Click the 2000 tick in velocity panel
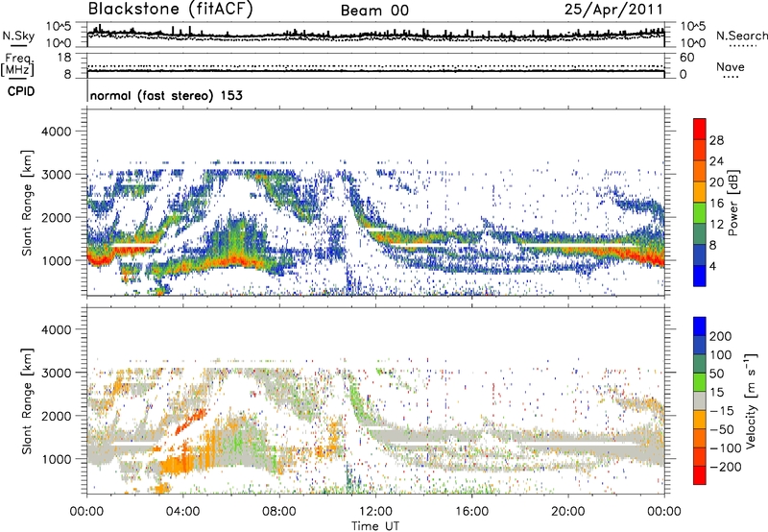The height and width of the screenshot is (532, 768). [56, 416]
